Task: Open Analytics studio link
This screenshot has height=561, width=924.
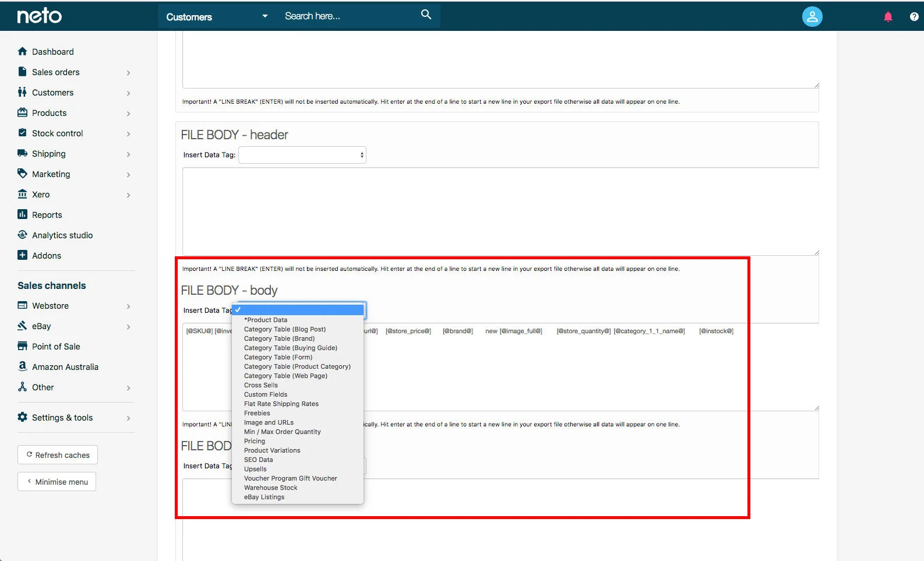Action: (62, 235)
